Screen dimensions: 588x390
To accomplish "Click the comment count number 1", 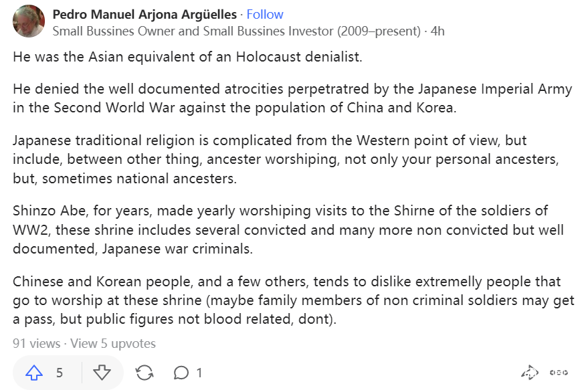I will pyautogui.click(x=199, y=373).
